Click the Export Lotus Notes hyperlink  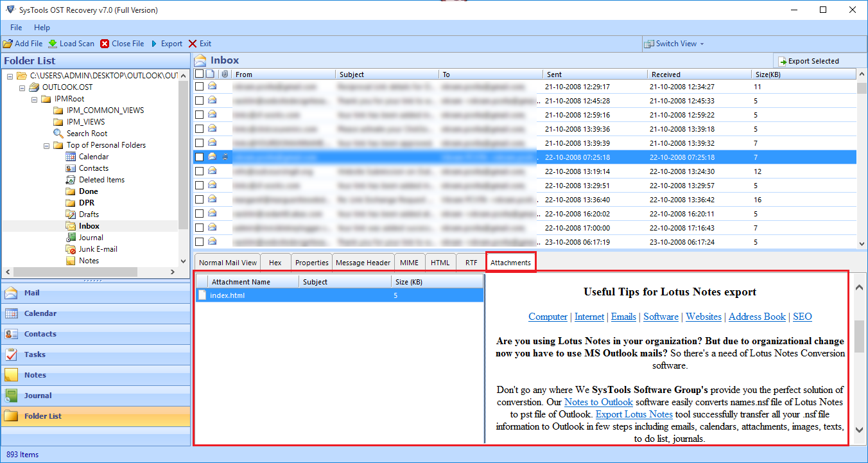click(x=634, y=414)
